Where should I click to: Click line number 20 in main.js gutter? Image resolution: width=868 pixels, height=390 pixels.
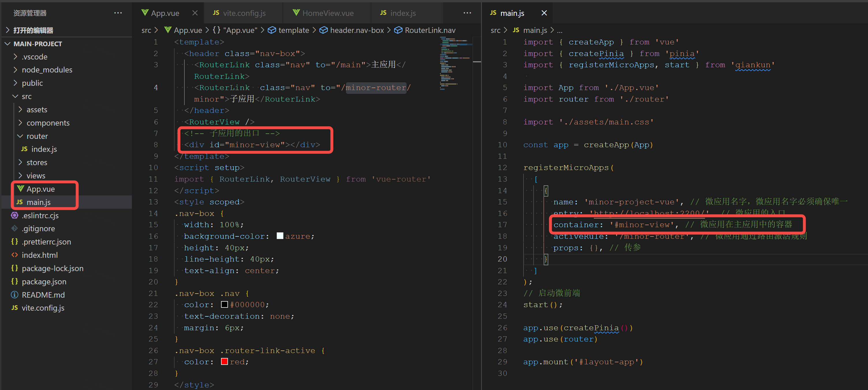coord(502,259)
